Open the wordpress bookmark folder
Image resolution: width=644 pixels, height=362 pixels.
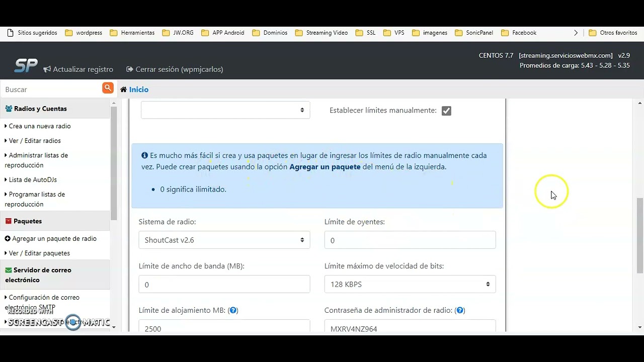pyautogui.click(x=84, y=33)
